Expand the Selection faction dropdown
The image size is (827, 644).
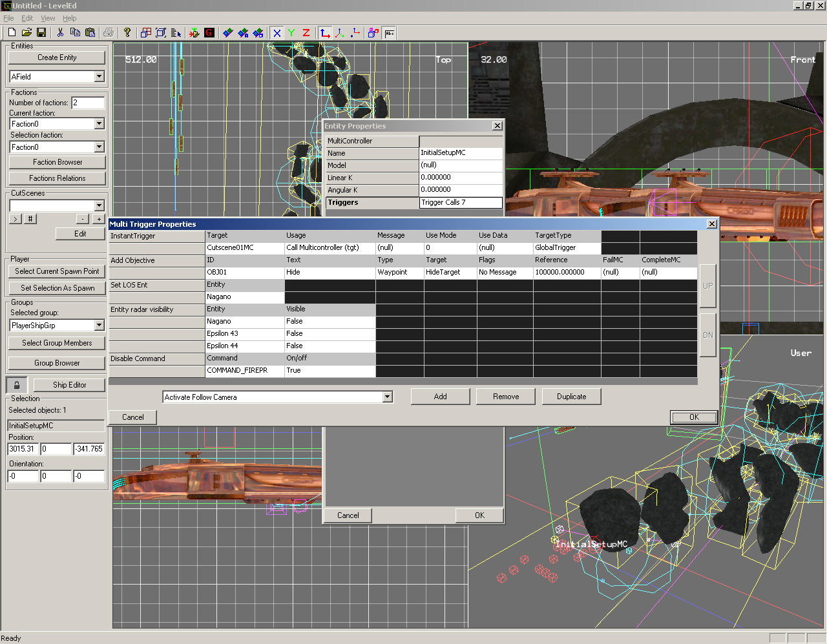[x=99, y=147]
